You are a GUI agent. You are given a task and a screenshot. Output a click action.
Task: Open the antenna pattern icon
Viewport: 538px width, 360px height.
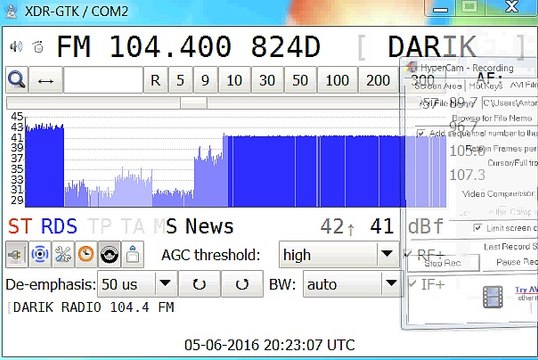click(40, 254)
